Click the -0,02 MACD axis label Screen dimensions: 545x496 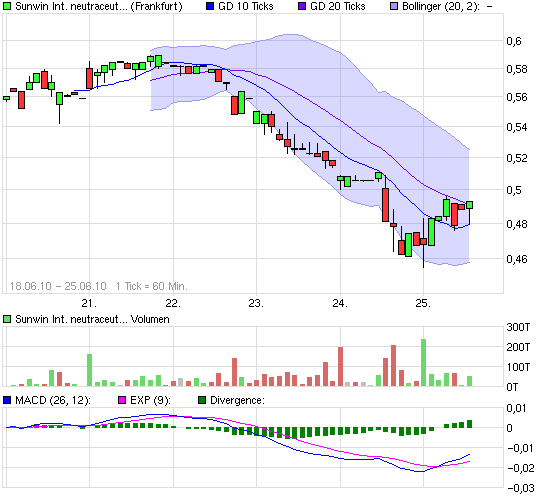pos(521,468)
